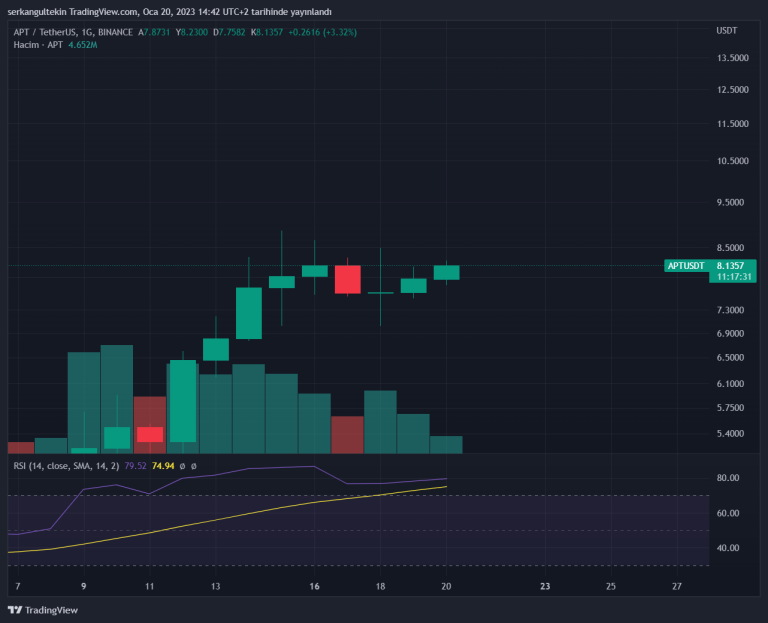
Task: Click the tall green candle after date 13
Action: 249,313
